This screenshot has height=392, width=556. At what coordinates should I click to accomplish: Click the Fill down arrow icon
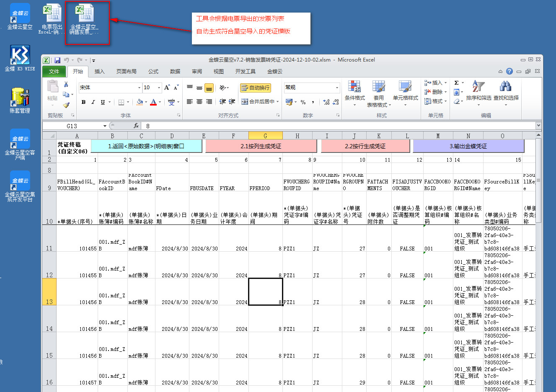[457, 92]
